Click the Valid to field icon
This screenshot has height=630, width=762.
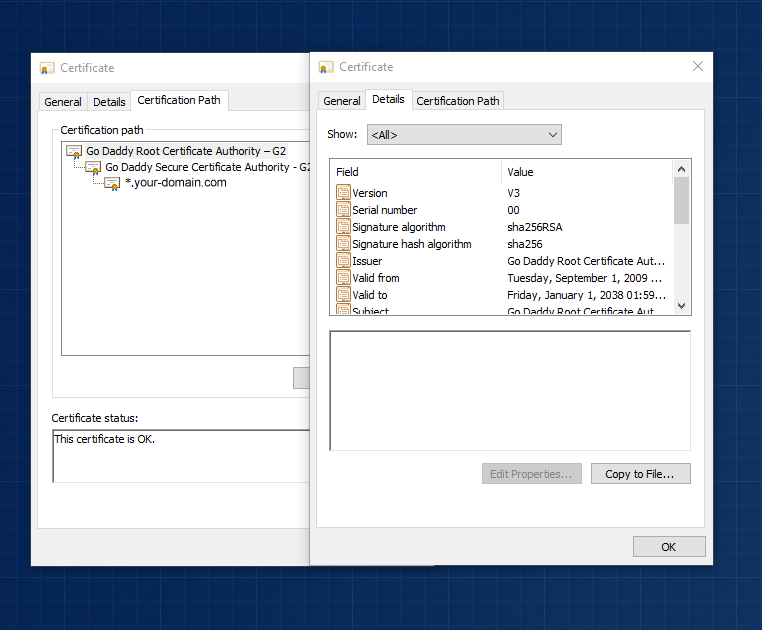coord(343,295)
